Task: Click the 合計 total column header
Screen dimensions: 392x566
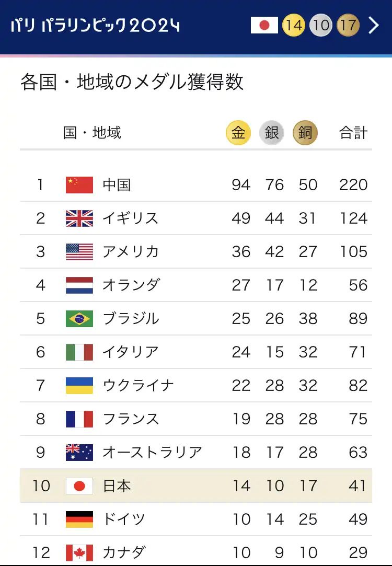Action: point(353,133)
